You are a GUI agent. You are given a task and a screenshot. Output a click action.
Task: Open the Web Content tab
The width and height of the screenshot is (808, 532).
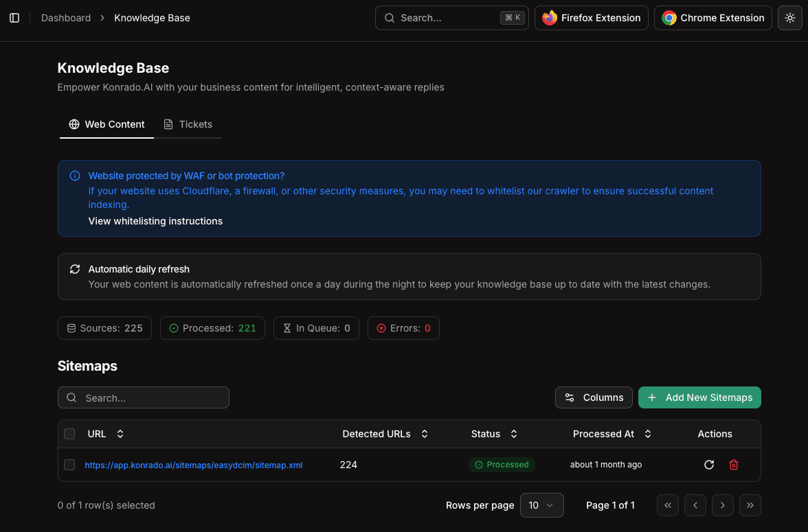106,124
